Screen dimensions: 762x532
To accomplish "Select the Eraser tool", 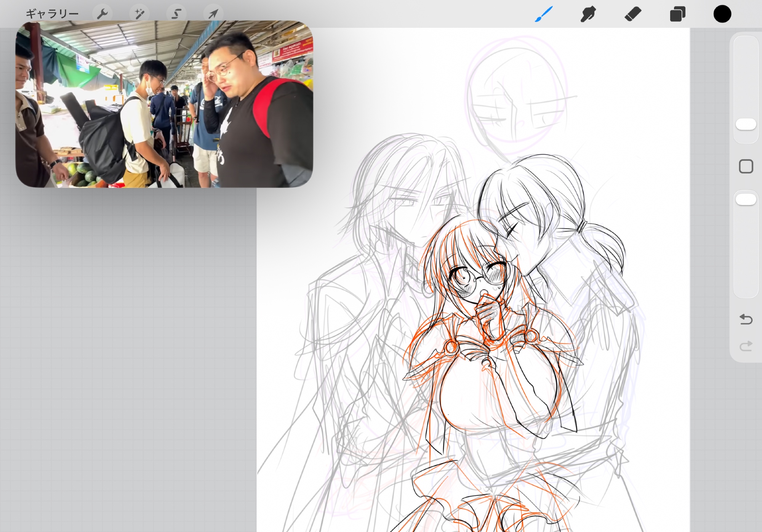I will coord(633,14).
